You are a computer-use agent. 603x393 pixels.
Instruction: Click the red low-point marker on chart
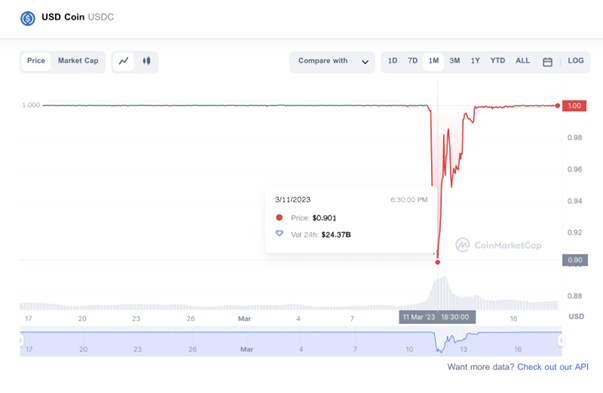(x=438, y=262)
